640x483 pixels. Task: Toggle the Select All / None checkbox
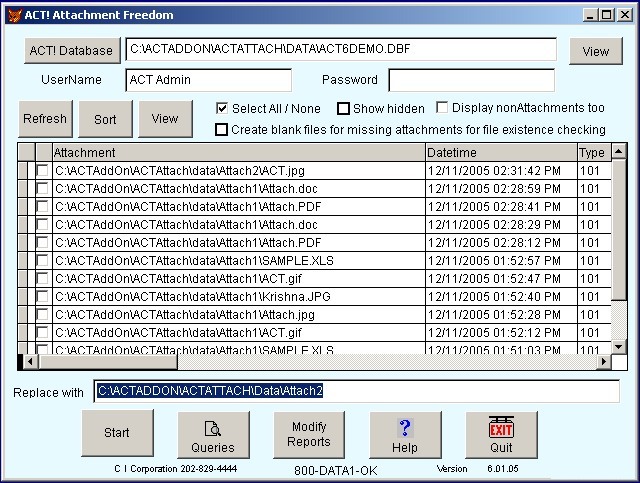[x=222, y=109]
